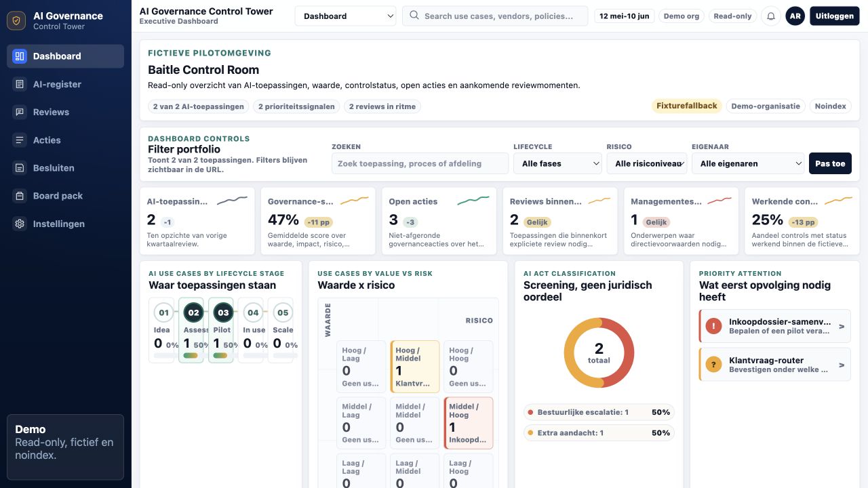Focus the top search use cases field
Screen dimensions: 868x488
(495, 16)
